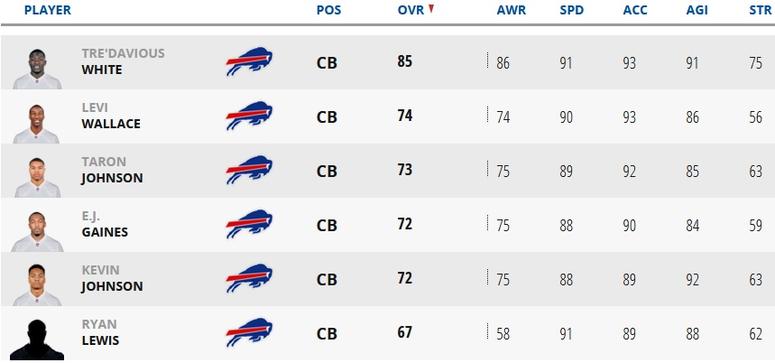Sort by ACC column header
The width and height of the screenshot is (775, 363).
point(635,10)
